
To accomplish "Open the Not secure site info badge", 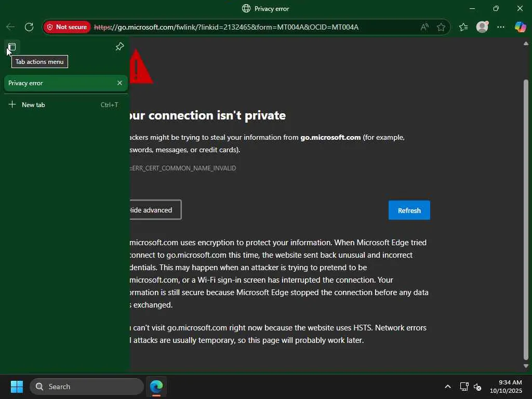I will (67, 27).
